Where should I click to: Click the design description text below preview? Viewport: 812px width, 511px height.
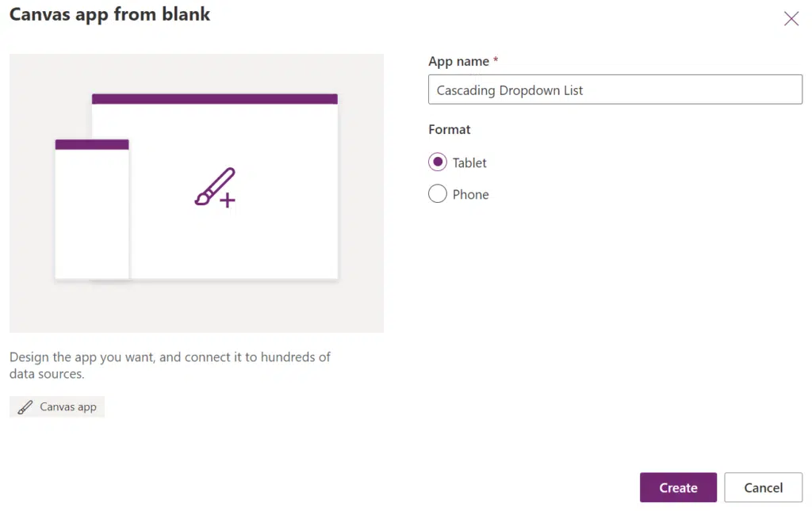(170, 365)
